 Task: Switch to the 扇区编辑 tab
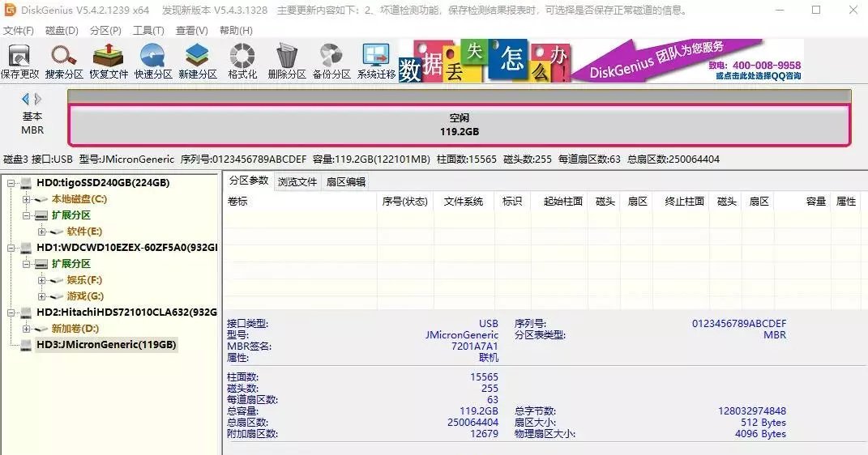pyautogui.click(x=346, y=182)
